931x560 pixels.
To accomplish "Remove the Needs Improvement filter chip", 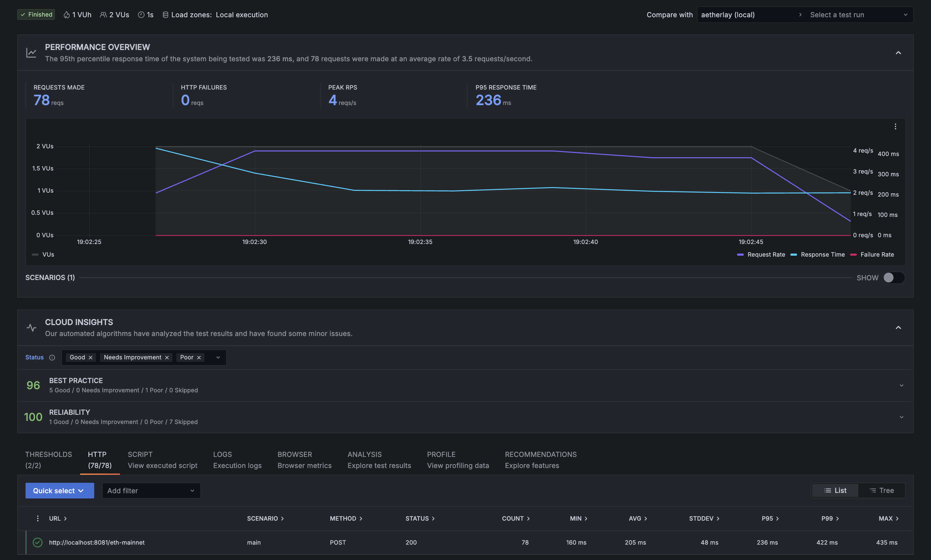I will (x=167, y=357).
